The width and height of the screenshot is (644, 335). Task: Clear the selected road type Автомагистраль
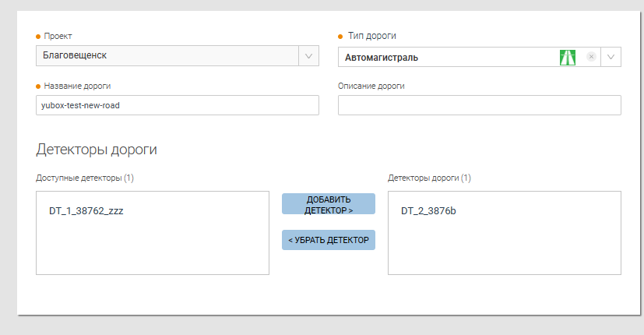[x=591, y=57]
